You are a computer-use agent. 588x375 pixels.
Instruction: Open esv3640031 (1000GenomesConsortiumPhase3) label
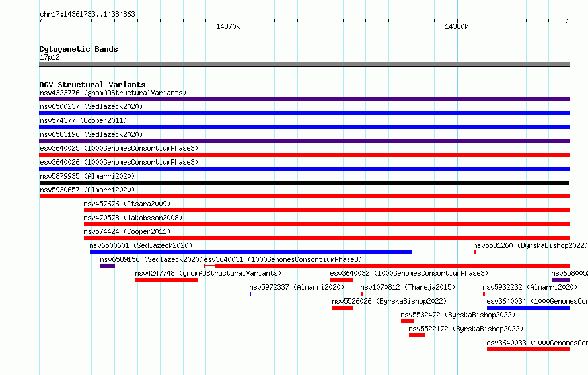(x=283, y=259)
